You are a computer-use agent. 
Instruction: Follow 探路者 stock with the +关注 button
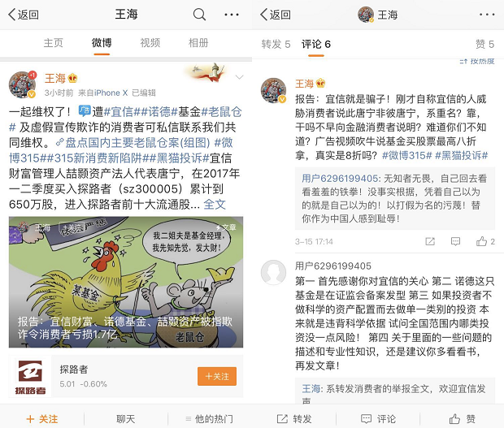(217, 376)
